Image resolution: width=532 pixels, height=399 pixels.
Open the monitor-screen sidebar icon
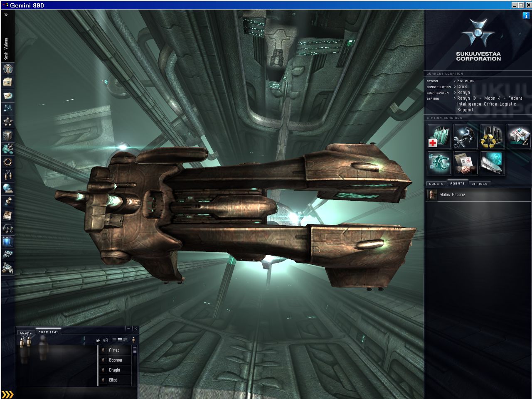(7, 241)
